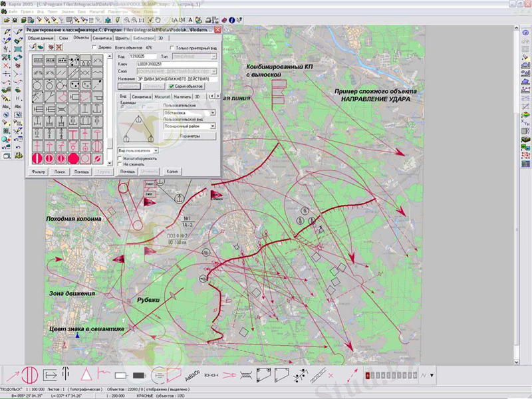This screenshot has width=532, height=399.
Task: Toggle the Только принтерный вид checkbox
Action: pos(172,49)
